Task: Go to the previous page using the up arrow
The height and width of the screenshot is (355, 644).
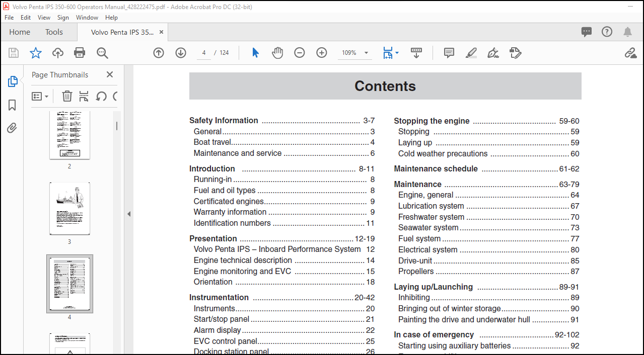Action: point(159,53)
